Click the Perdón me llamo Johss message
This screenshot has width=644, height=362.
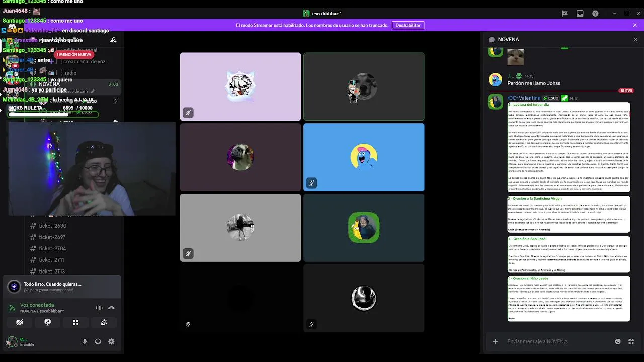pos(534,83)
